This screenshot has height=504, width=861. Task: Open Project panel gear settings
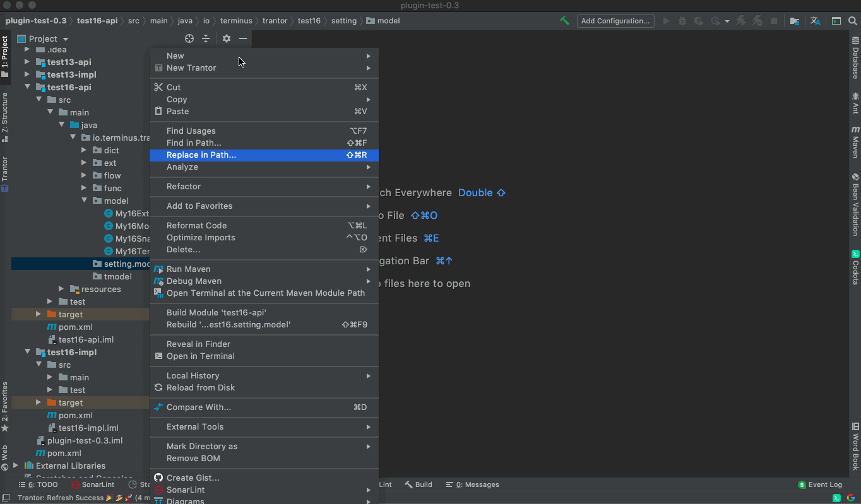(227, 38)
